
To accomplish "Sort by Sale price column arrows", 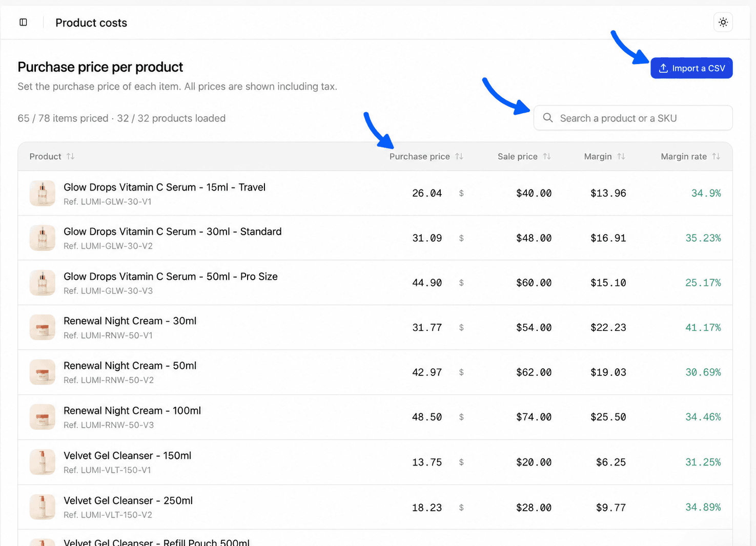I will pos(547,156).
